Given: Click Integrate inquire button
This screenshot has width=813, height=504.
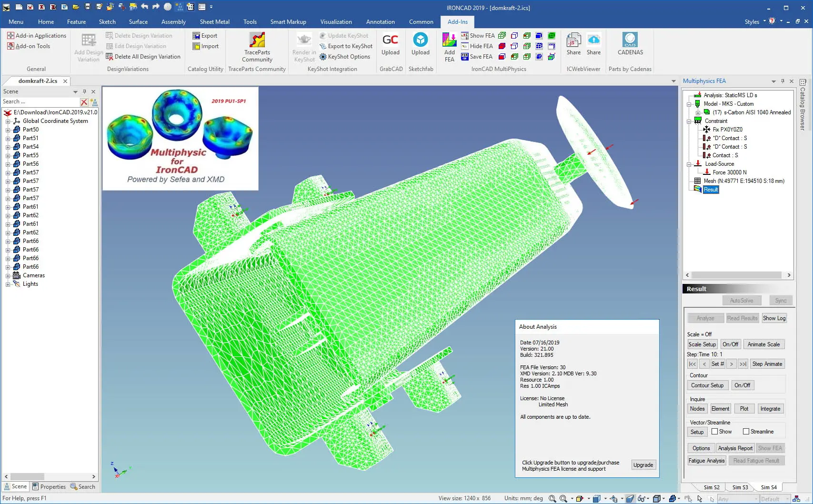Looking at the screenshot, I should point(770,409).
